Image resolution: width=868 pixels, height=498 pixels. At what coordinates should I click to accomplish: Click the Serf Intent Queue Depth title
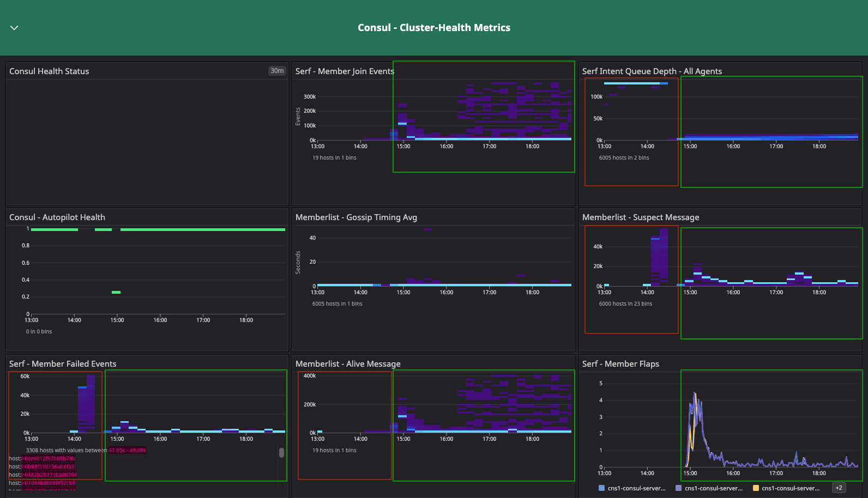(652, 71)
